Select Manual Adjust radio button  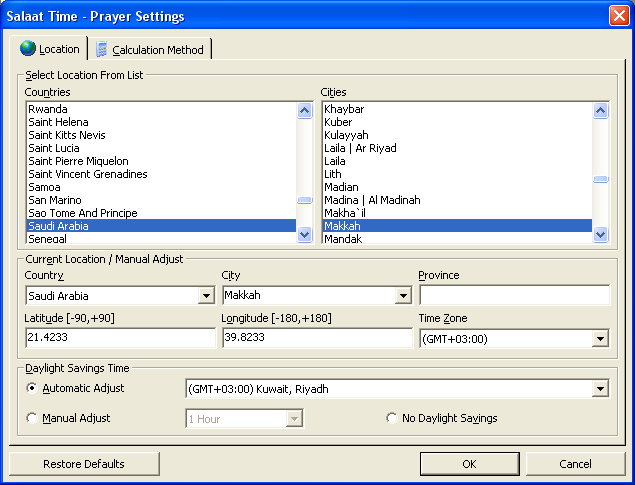click(33, 418)
